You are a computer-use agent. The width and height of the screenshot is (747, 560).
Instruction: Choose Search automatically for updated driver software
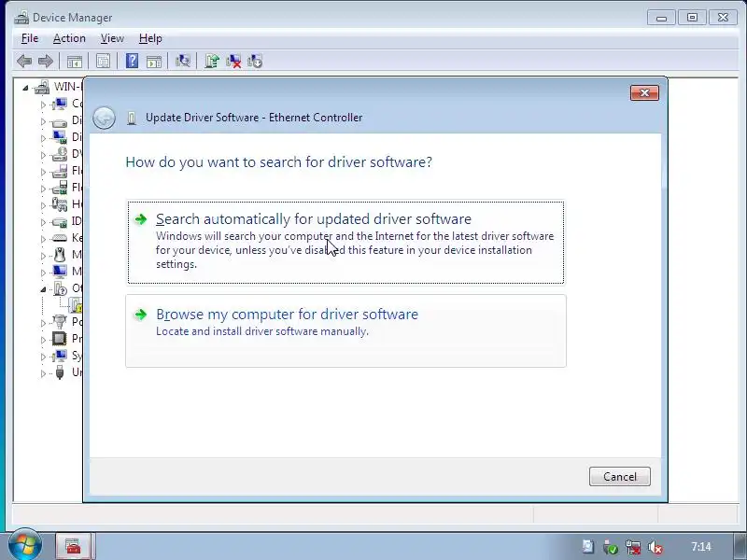pyautogui.click(x=345, y=242)
